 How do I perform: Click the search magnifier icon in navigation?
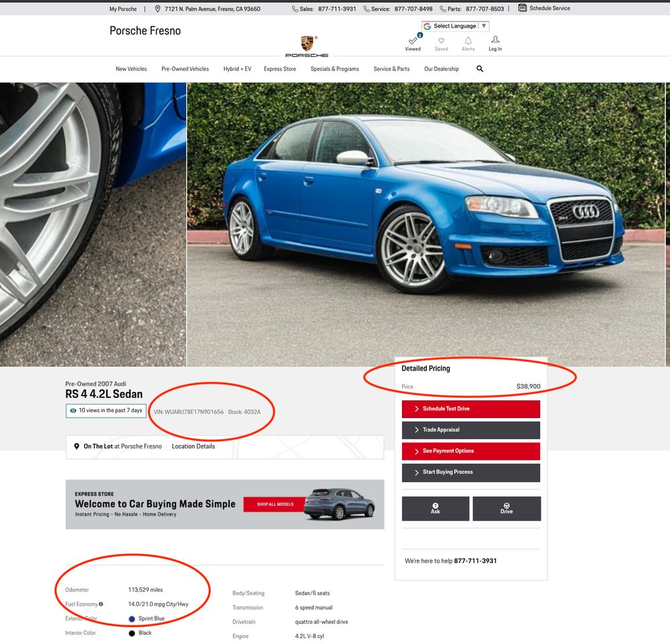click(480, 68)
